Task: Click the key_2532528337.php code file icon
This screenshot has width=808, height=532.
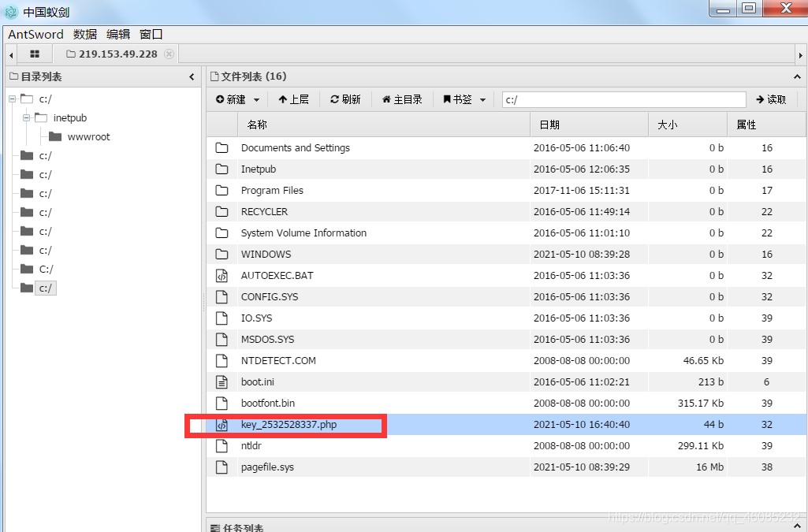Action: (222, 425)
